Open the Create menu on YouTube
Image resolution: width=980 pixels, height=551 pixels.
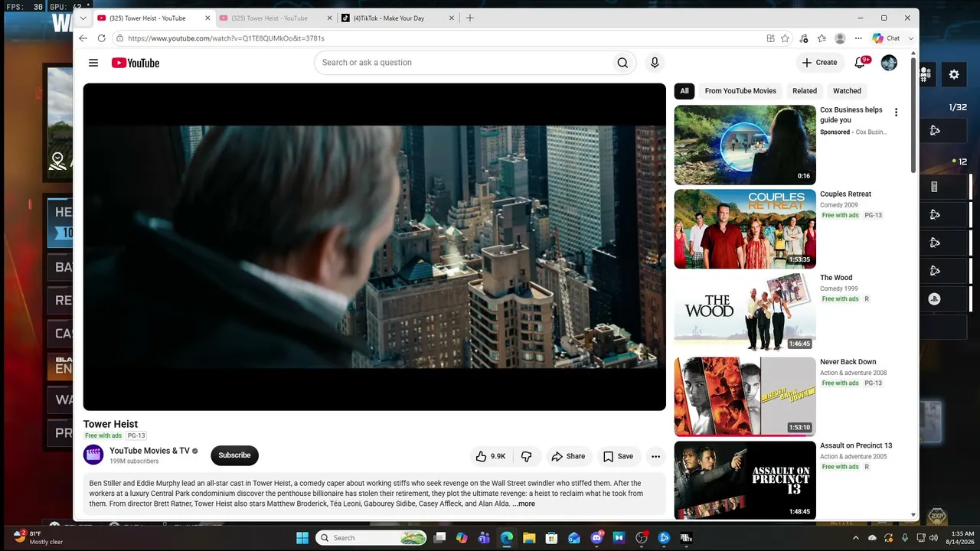[x=819, y=63]
